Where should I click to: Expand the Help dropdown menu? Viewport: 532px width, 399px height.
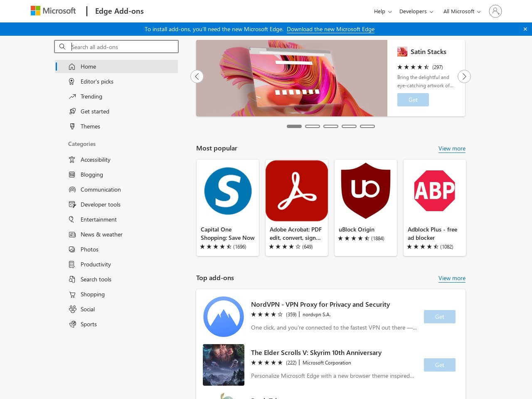pos(382,11)
